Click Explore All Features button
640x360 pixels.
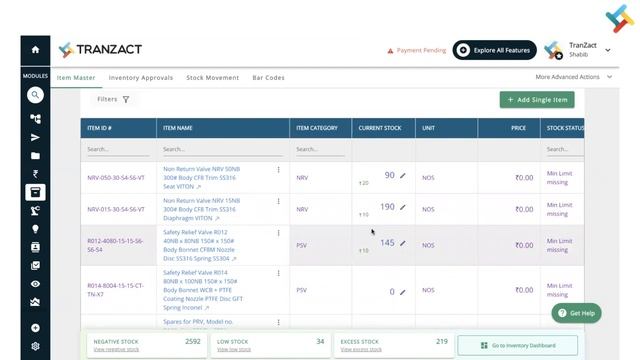click(494, 50)
